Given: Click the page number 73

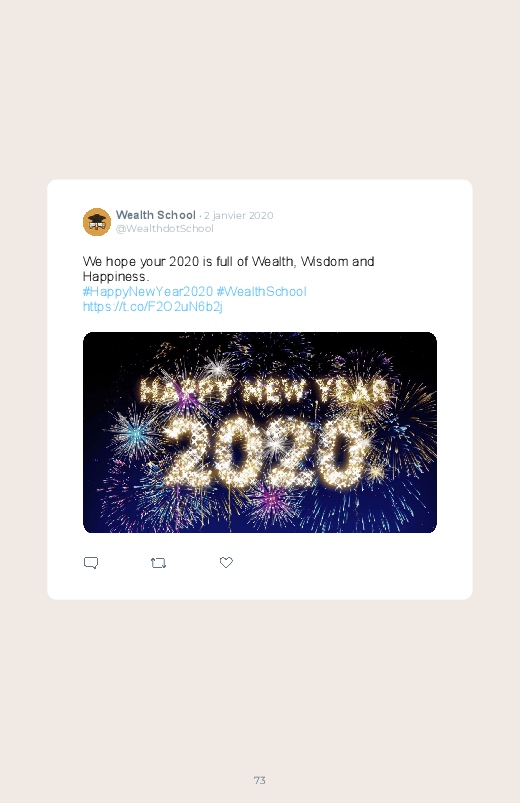Looking at the screenshot, I should coord(260,780).
